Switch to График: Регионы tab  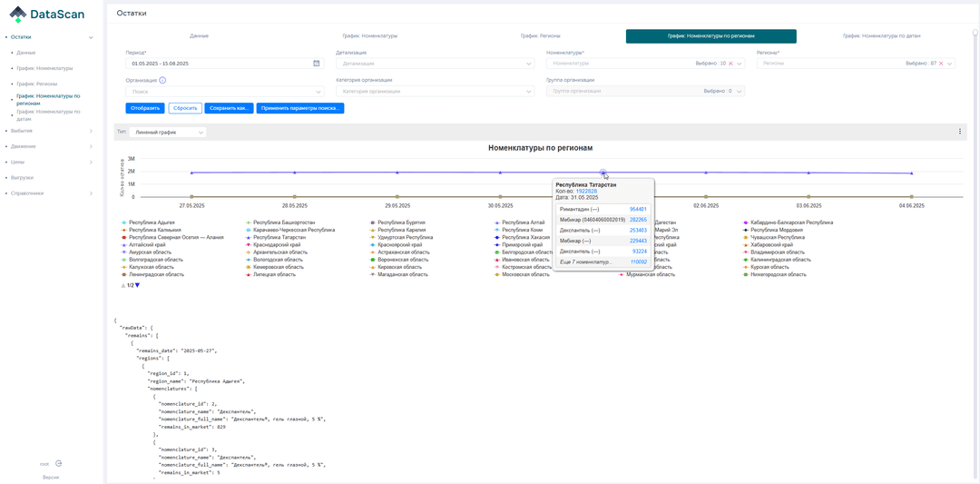[540, 36]
